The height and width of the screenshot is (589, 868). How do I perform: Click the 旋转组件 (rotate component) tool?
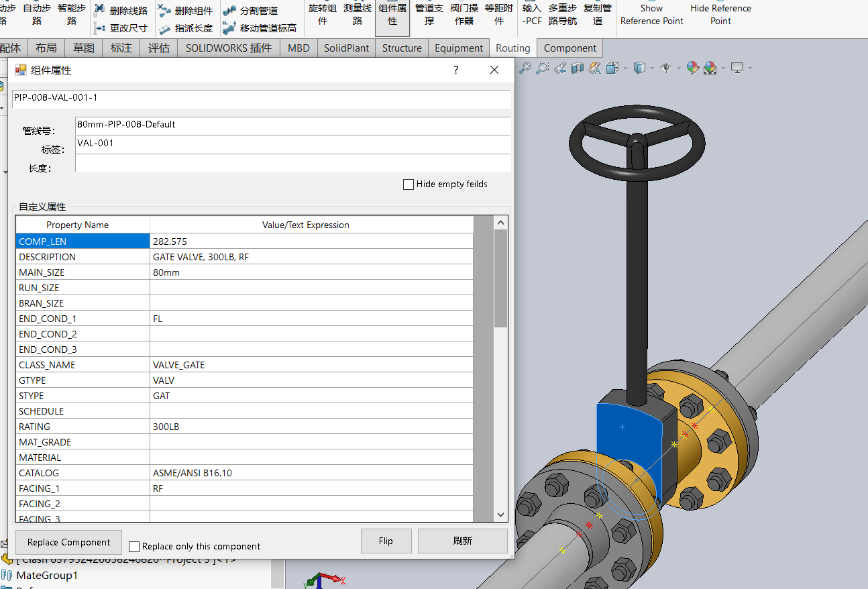coord(323,14)
